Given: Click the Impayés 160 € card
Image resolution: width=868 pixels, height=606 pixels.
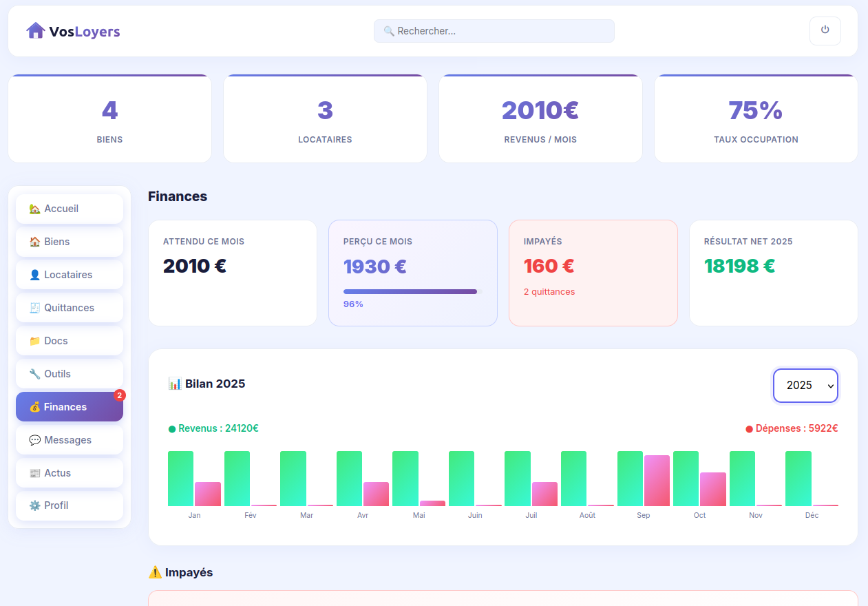Looking at the screenshot, I should point(593,273).
